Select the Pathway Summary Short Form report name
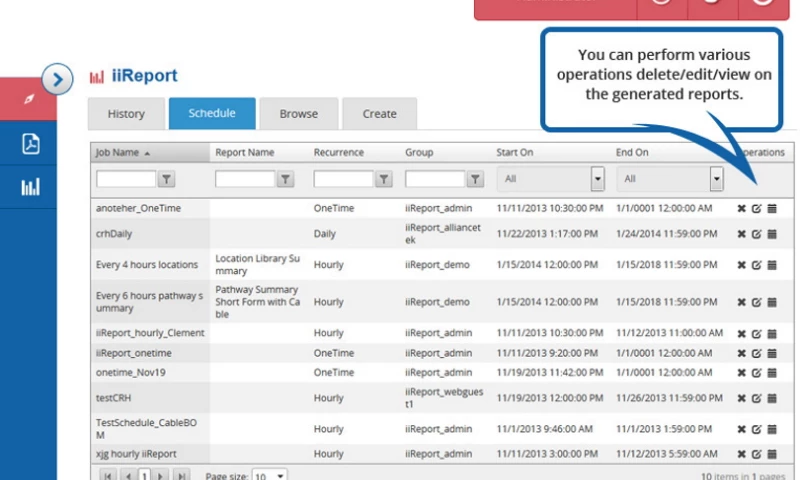This screenshot has width=800, height=480. [x=257, y=302]
